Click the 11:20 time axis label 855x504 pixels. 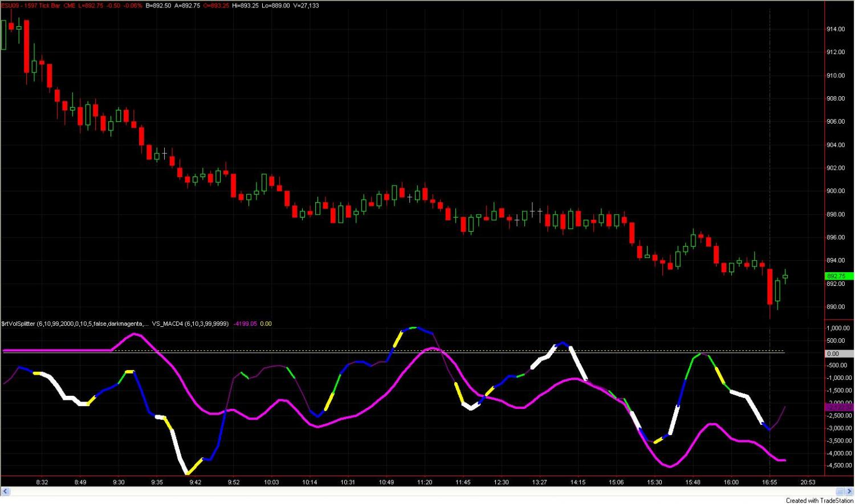tap(425, 482)
